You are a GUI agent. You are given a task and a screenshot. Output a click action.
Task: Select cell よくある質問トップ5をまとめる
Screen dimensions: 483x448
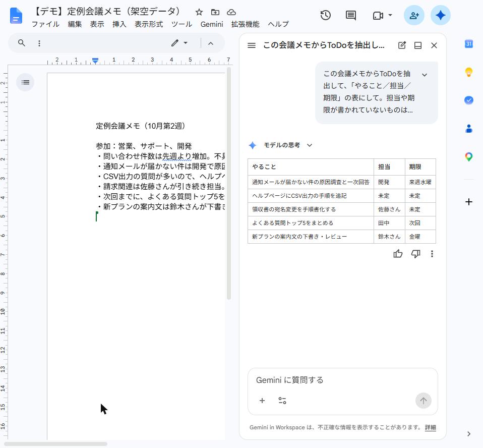tap(311, 223)
